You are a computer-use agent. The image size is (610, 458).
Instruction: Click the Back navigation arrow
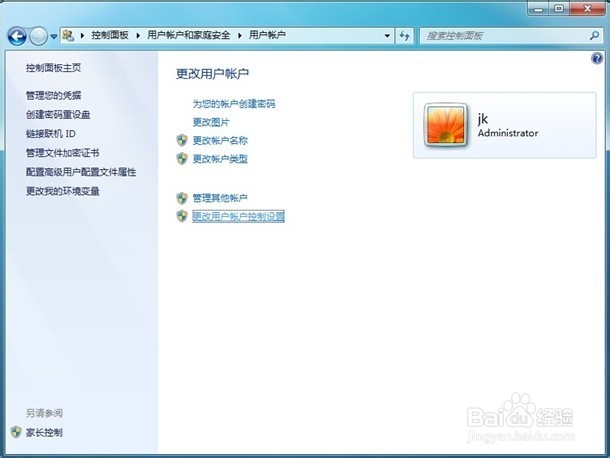[17, 37]
